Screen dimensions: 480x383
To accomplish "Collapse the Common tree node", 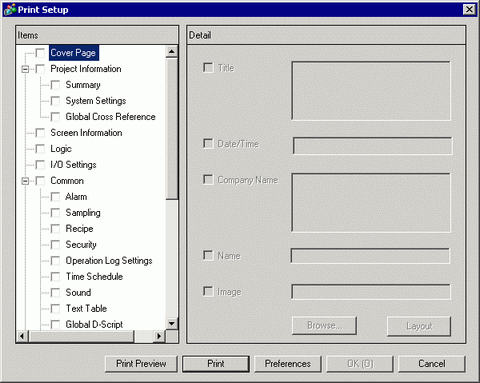I will (x=25, y=181).
